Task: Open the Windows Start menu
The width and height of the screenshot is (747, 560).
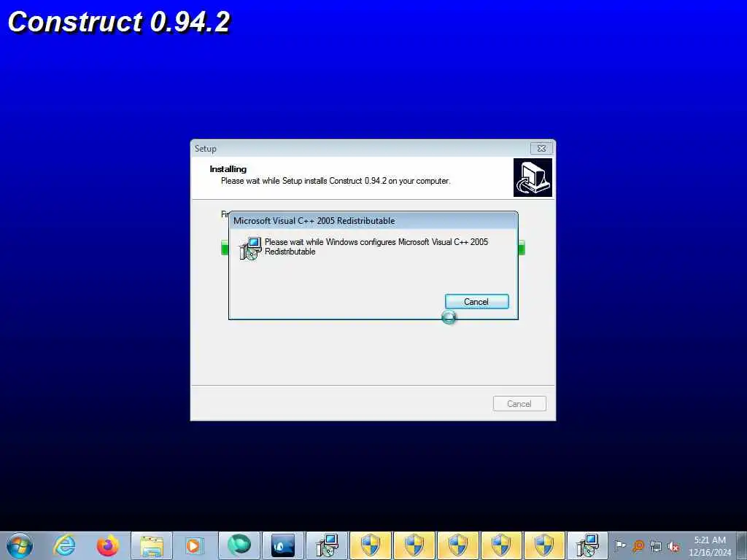Action: point(20,545)
